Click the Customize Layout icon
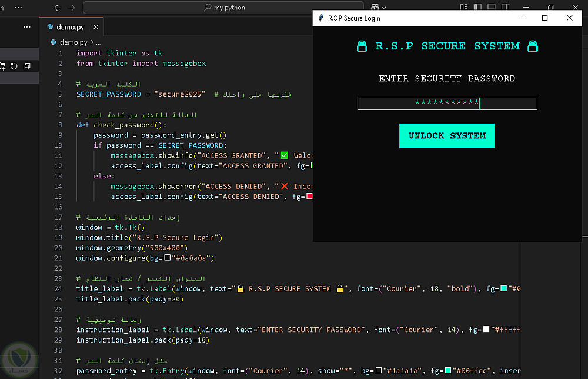Screen dimensions: 588x379 (x=464, y=7)
